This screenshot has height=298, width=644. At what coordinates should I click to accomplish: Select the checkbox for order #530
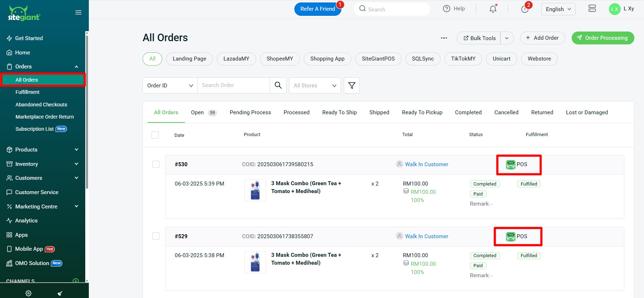(x=156, y=164)
